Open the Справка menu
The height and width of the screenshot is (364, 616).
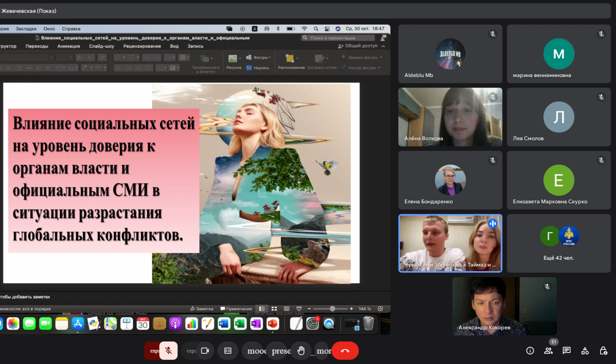71,29
